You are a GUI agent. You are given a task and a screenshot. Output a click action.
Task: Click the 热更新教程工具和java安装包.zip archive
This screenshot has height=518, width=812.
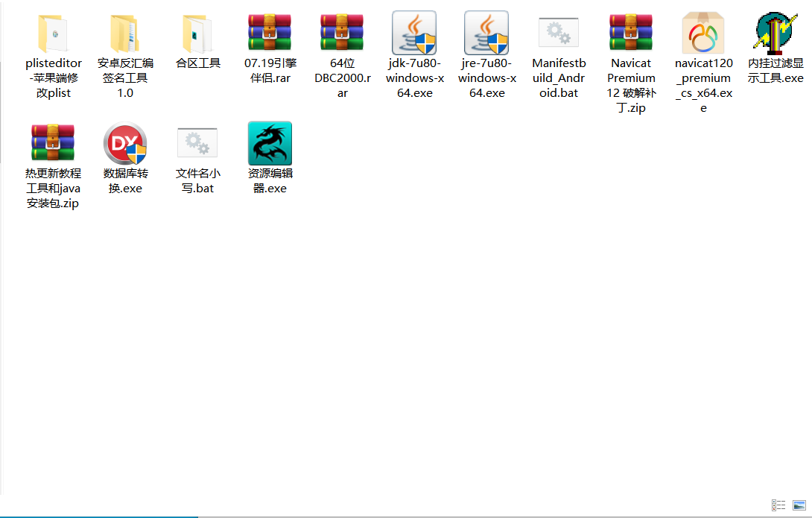pyautogui.click(x=53, y=144)
